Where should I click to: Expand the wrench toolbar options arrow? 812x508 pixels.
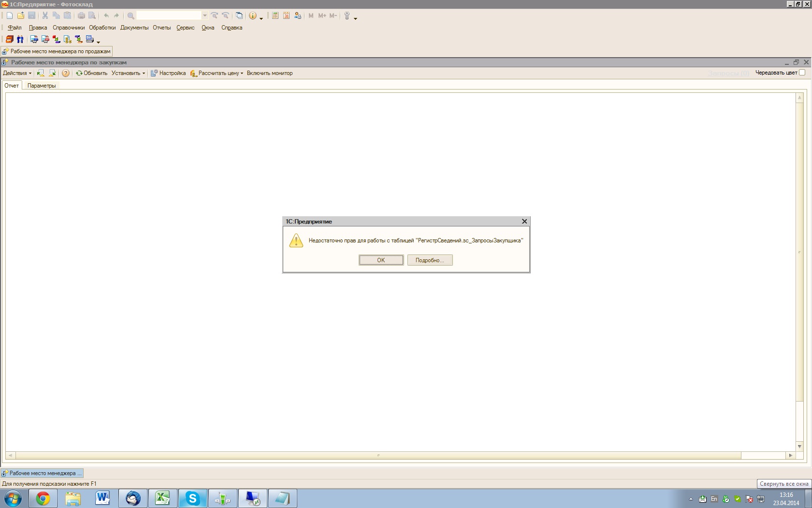[355, 18]
